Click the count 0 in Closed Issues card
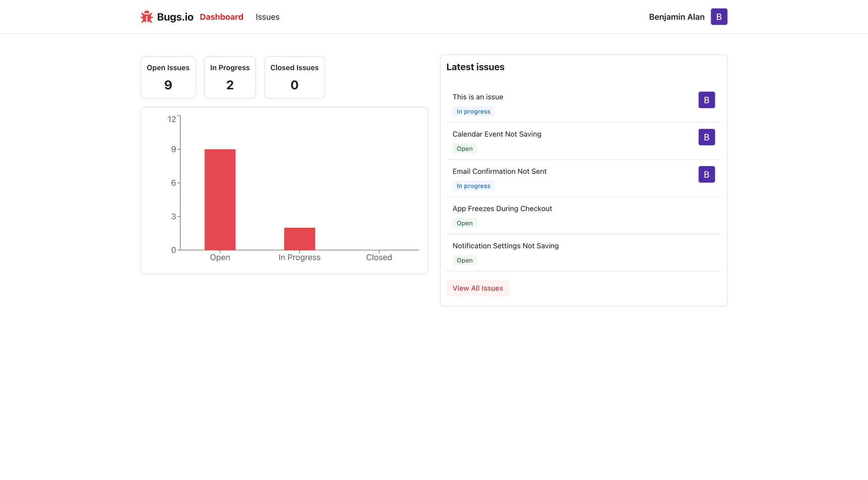The height and width of the screenshot is (480, 868). (294, 85)
